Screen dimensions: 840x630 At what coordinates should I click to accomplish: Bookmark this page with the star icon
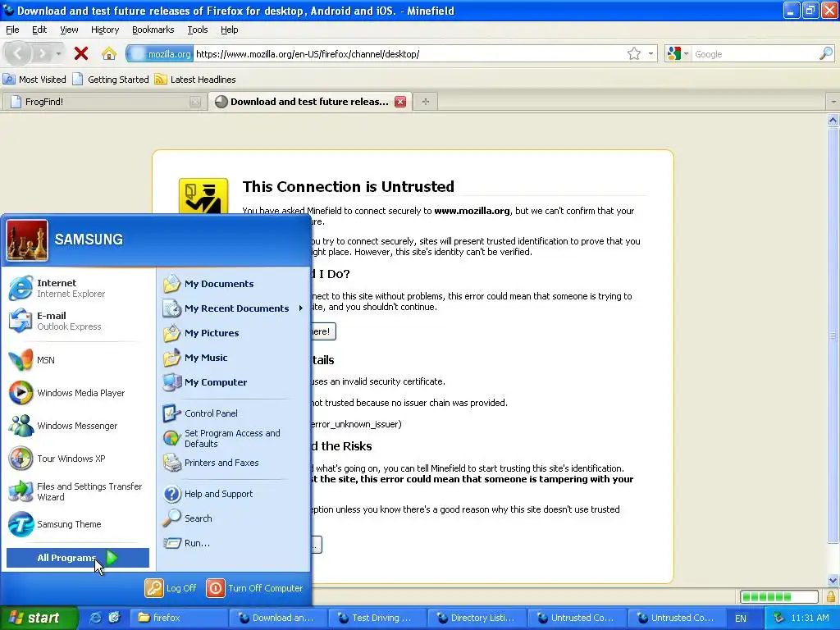[634, 53]
